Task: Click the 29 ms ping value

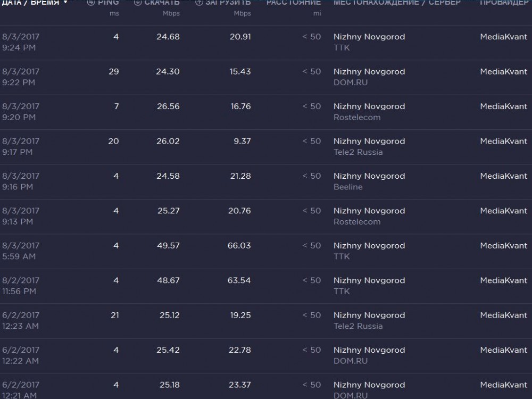Action: [114, 72]
